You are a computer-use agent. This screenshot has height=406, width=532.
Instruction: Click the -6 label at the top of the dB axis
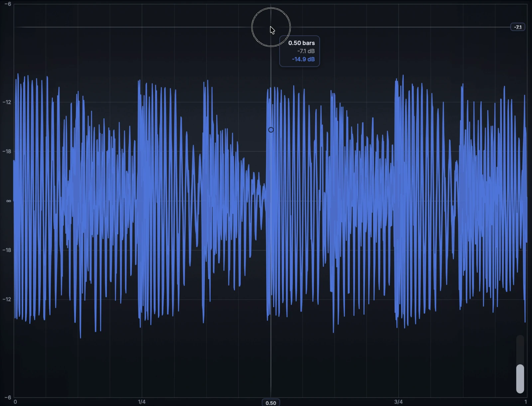coord(8,4)
